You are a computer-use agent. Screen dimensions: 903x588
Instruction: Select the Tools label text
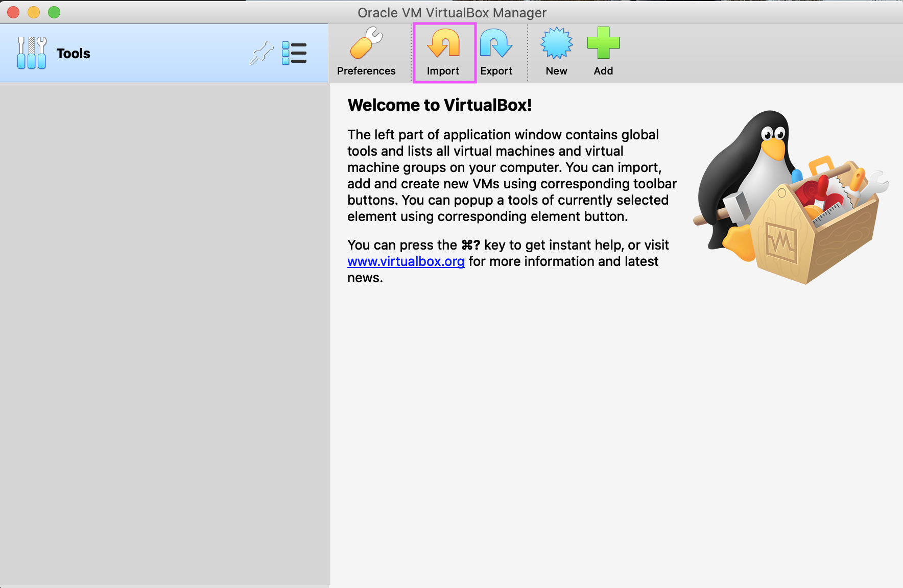73,54
